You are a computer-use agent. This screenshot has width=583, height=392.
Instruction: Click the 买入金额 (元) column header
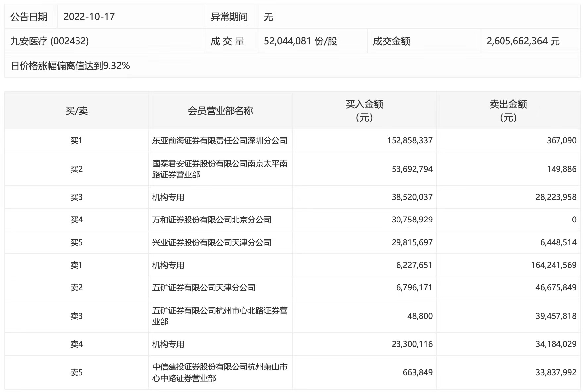point(364,111)
